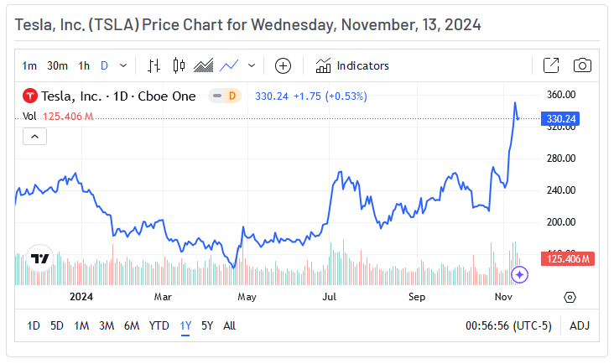Take a chart snapshot with camera icon
Viewport: 614px width, 364px height.
[x=582, y=65]
